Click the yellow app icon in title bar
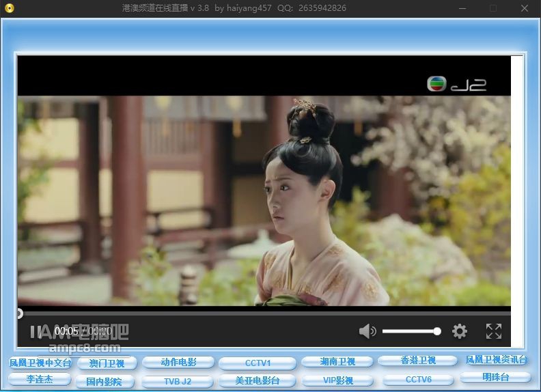The image size is (541, 392). click(10, 8)
